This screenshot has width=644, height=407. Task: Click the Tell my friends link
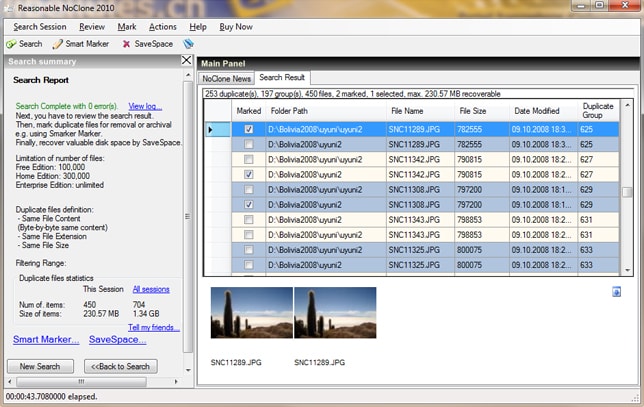click(154, 327)
